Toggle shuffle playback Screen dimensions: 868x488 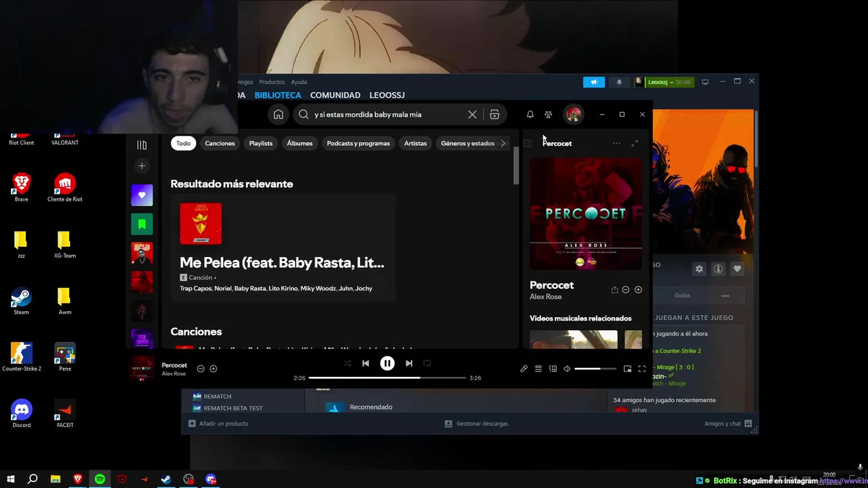(x=347, y=363)
